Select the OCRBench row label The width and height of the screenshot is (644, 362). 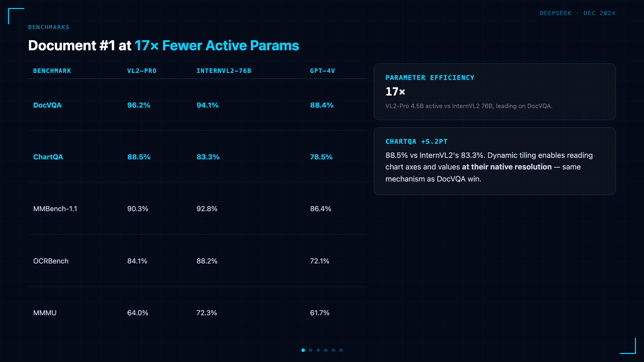pyautogui.click(x=51, y=261)
